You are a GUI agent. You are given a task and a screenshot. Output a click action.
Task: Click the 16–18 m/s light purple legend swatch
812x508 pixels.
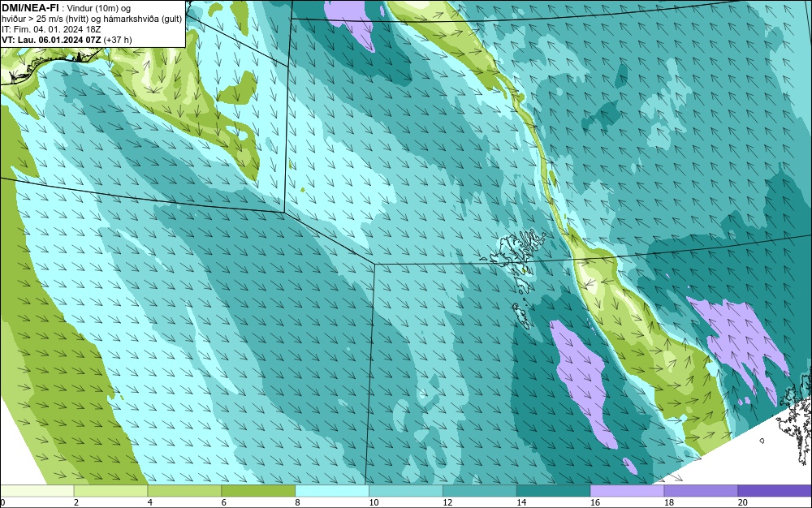[627, 491]
